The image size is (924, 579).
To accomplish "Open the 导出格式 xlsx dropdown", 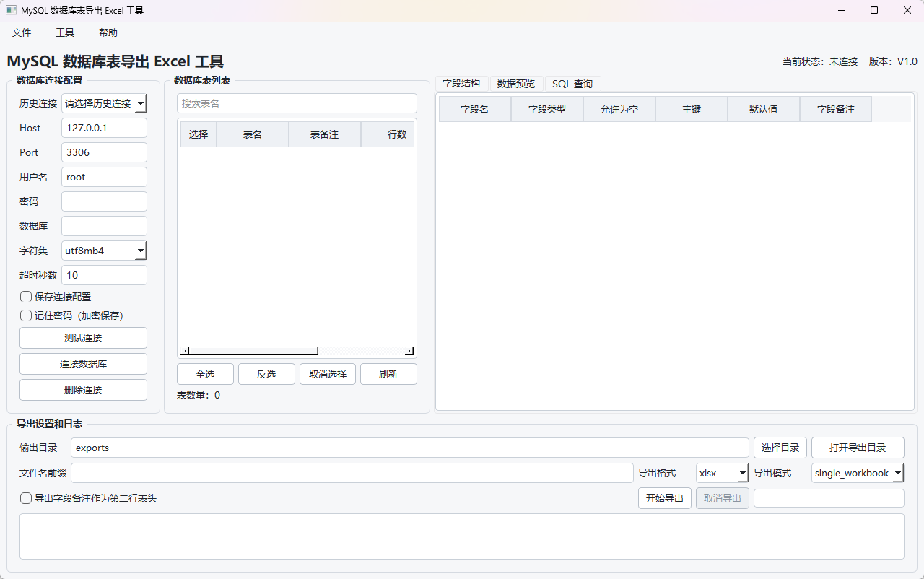I will [x=722, y=473].
